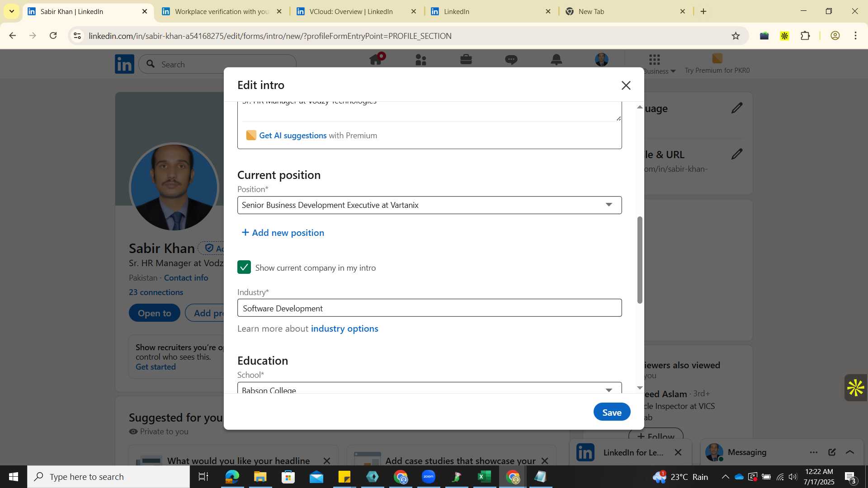This screenshot has height=488, width=868.
Task: Open Notifications bell icon
Action: tap(557, 59)
